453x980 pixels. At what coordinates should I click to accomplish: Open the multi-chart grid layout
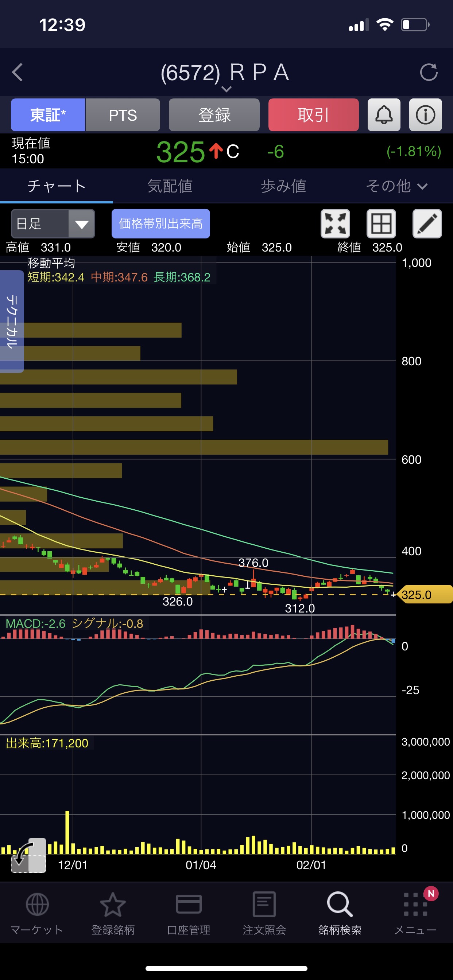coord(381,224)
